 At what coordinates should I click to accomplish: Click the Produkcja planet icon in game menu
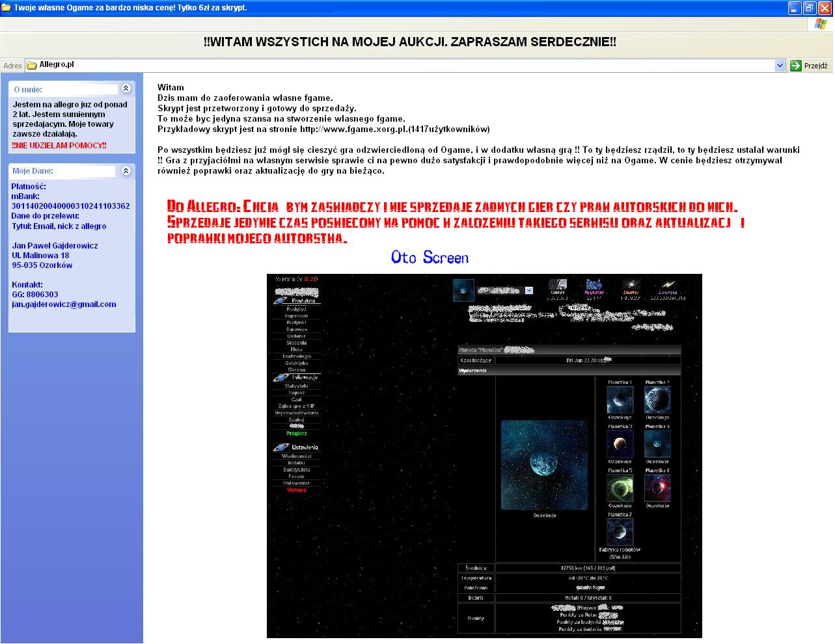[x=281, y=301]
